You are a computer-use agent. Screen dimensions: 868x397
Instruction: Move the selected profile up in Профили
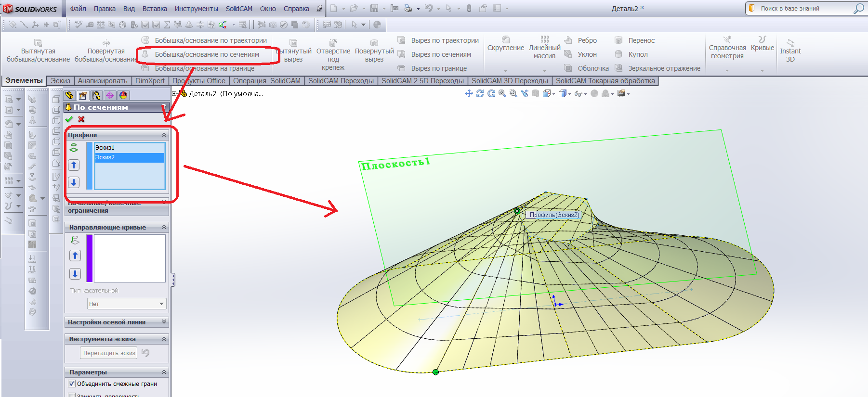74,165
